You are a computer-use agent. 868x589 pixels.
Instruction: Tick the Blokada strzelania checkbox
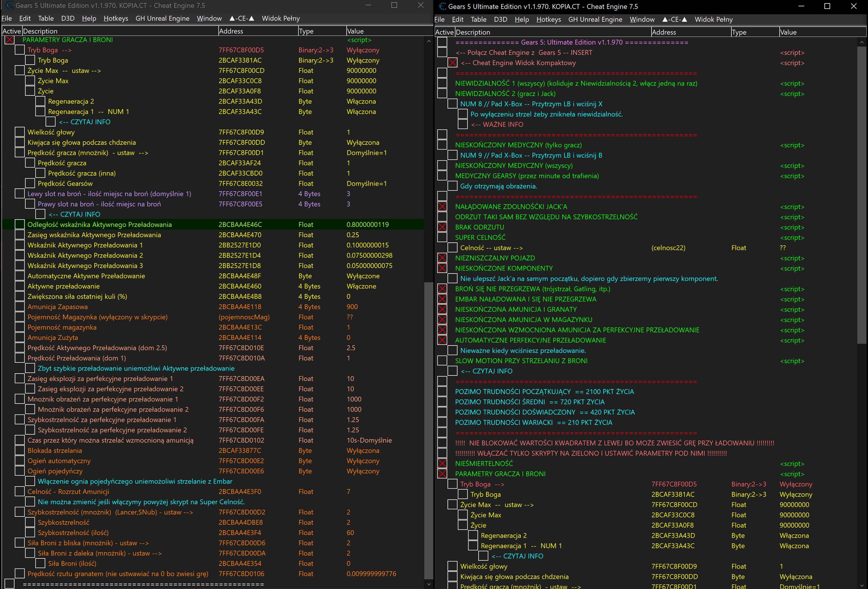(19, 450)
